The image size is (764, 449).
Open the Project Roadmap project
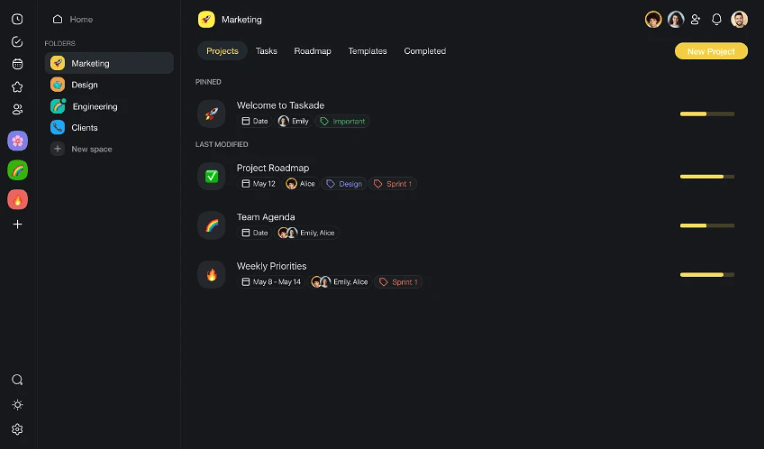(x=273, y=168)
